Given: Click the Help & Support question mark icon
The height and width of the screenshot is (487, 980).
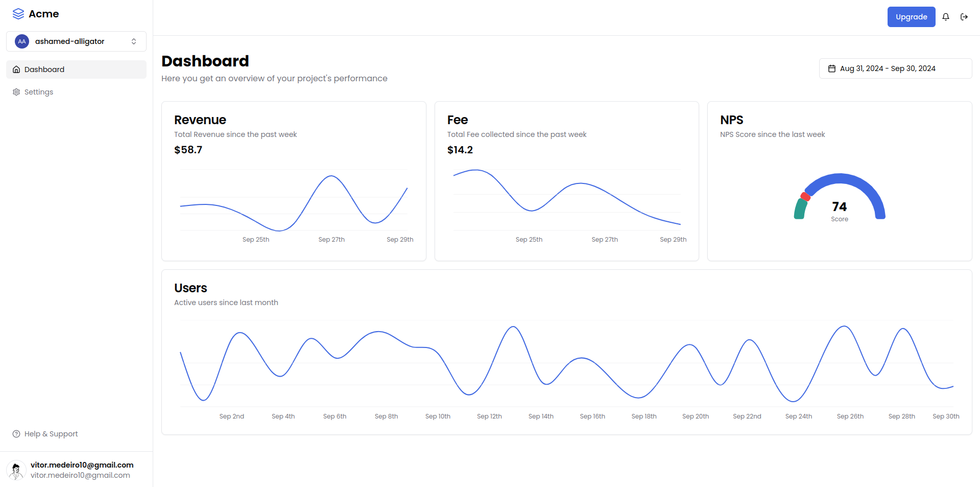Looking at the screenshot, I should tap(16, 433).
